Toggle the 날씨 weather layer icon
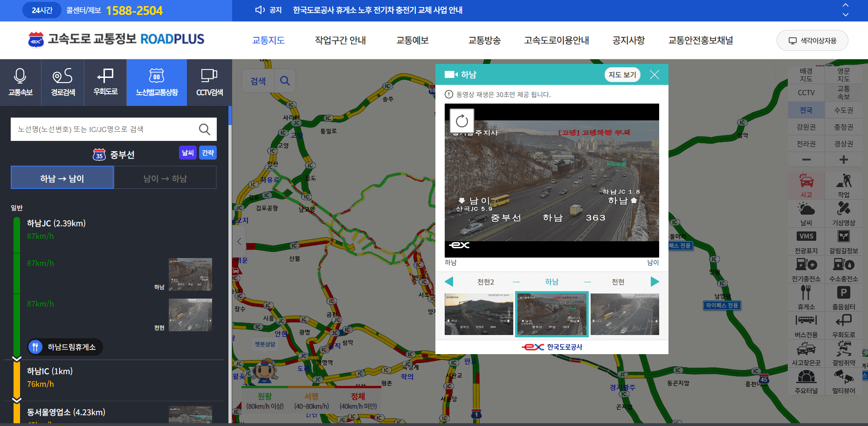 point(806,213)
